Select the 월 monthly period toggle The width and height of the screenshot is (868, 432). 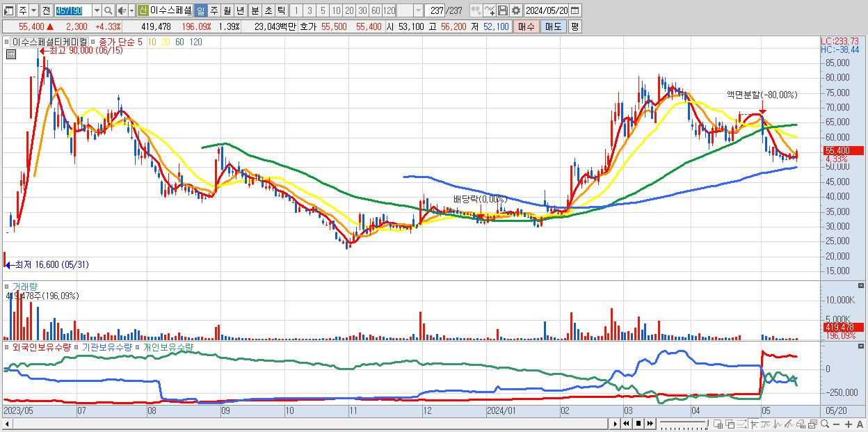click(227, 11)
